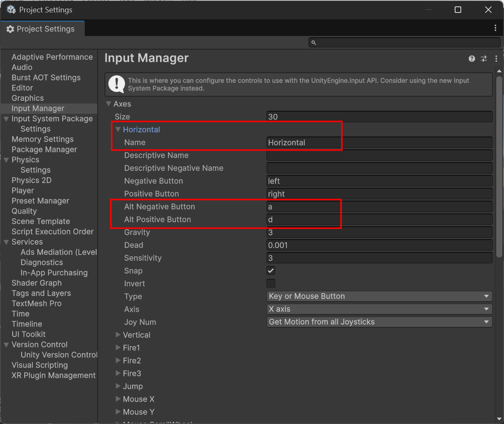The width and height of the screenshot is (504, 424).
Task: Collapse the Axes foldout
Action: [109, 104]
